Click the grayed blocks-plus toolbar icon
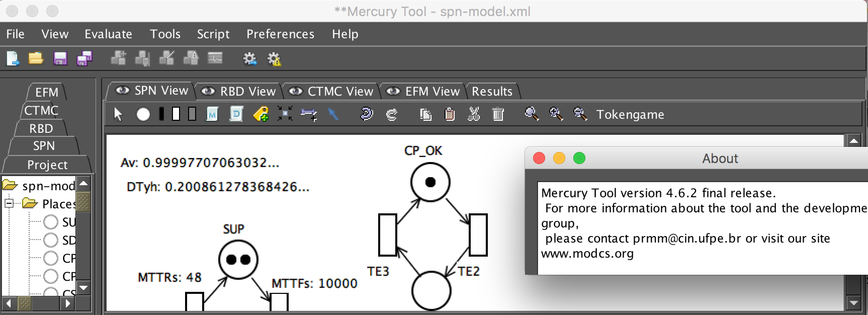The height and width of the screenshot is (315, 868). 119,59
